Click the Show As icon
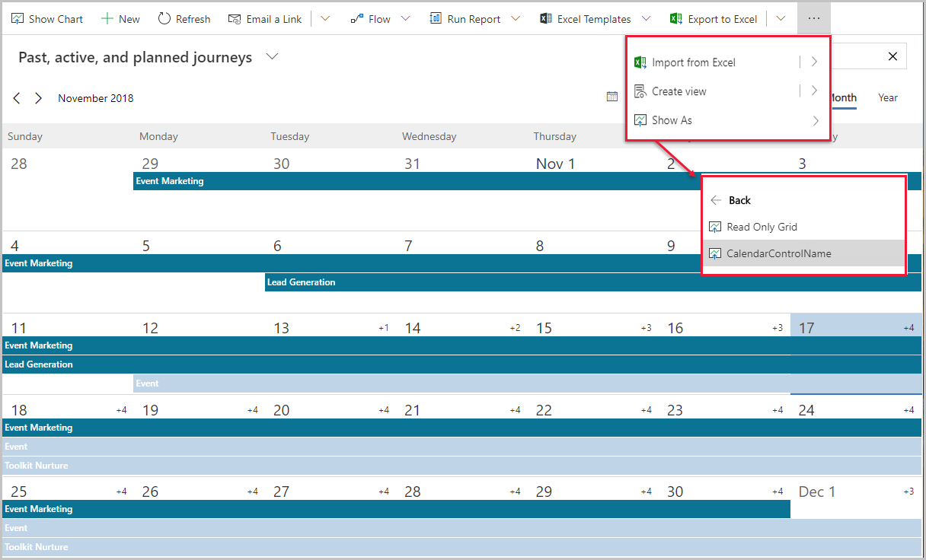 coord(640,120)
